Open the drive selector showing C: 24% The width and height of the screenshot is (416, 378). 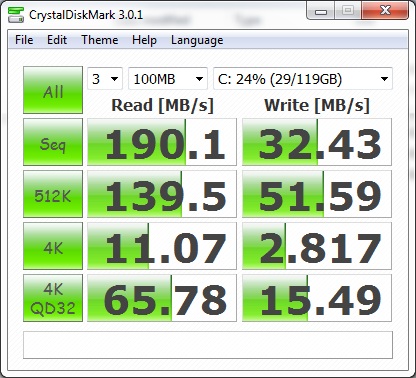tap(303, 79)
